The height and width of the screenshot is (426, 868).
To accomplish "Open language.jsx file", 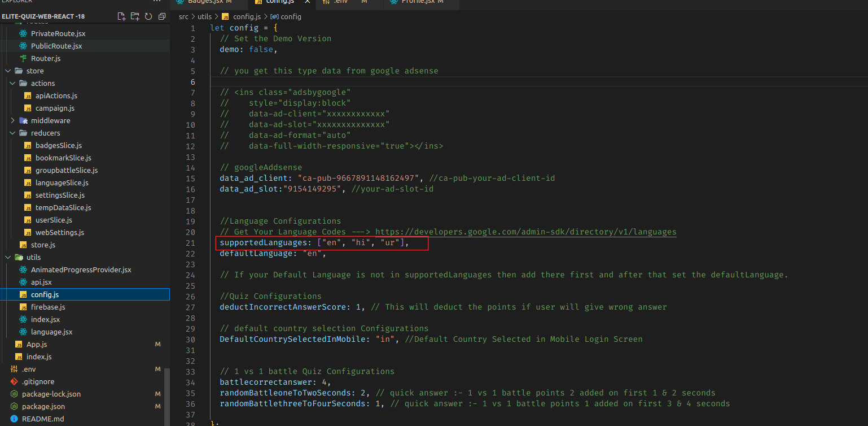I will click(x=51, y=332).
